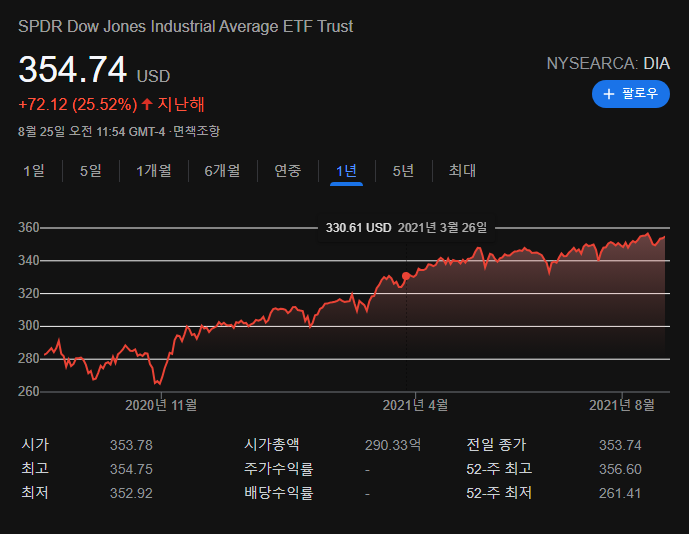
Task: Click the 2021년 4월 axis label
Action: 415,405
